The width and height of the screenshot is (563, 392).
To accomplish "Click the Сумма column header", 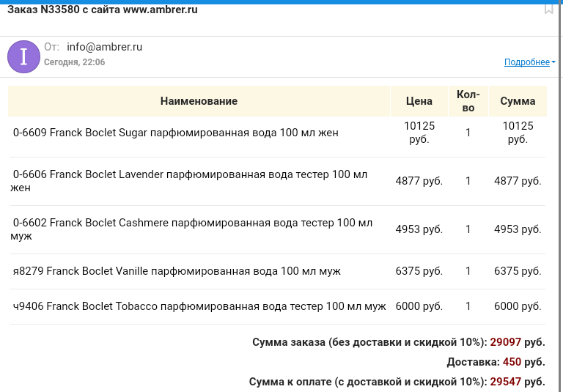I will [518, 101].
